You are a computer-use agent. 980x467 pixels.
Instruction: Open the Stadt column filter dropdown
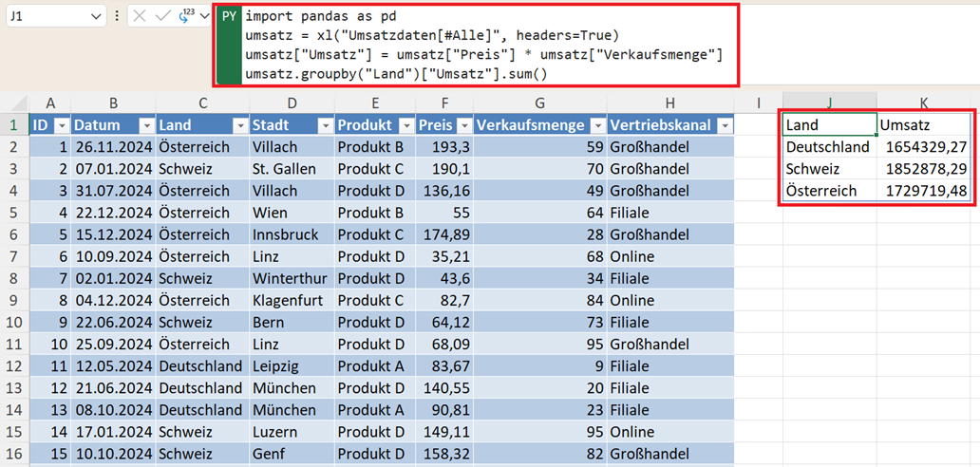324,125
